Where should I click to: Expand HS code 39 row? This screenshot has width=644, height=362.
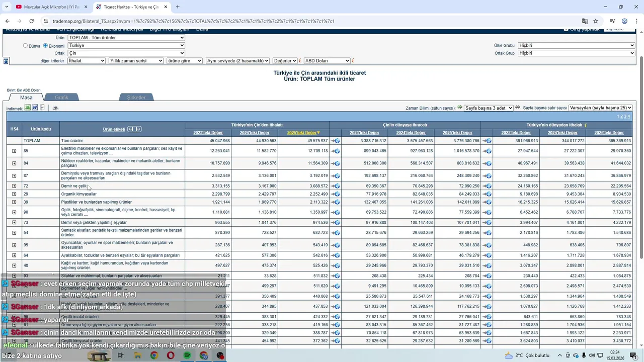(14, 202)
